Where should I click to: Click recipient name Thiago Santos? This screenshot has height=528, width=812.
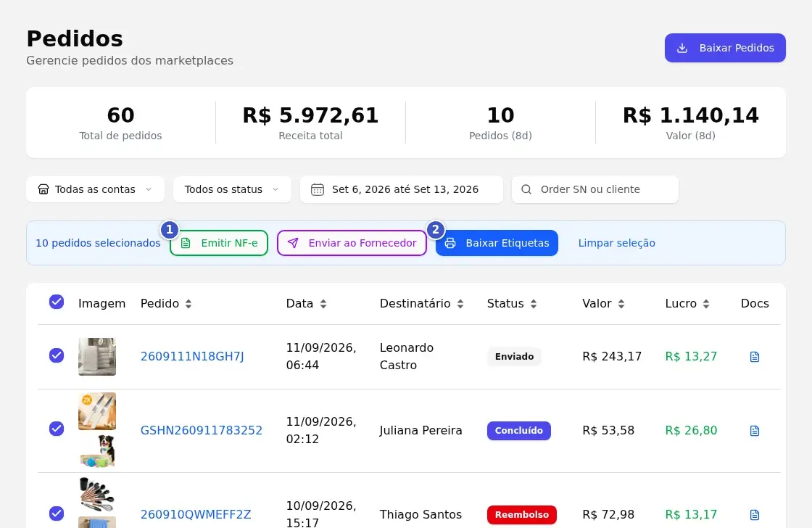[x=420, y=514]
